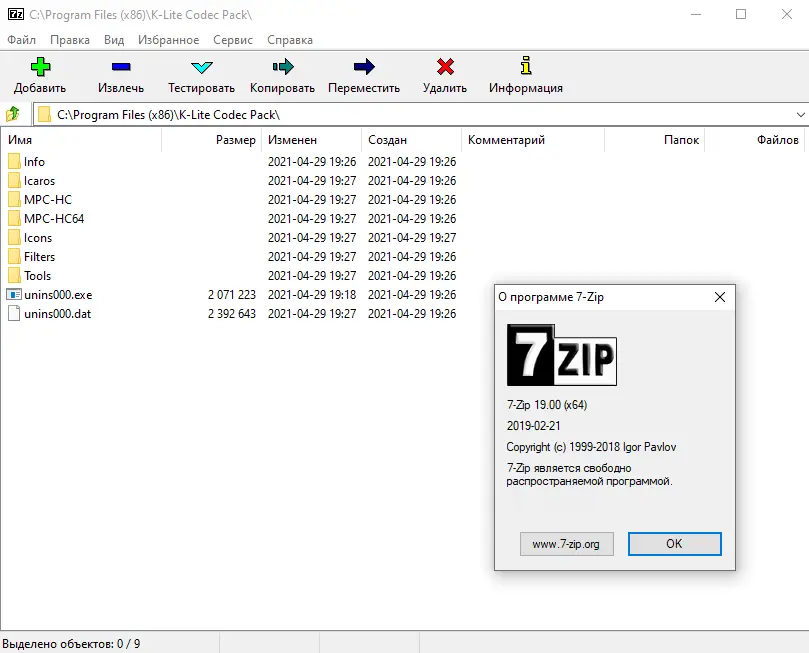
Task: Click the status bar text Выделено объектов: 0 / 9
Action: [71, 644]
